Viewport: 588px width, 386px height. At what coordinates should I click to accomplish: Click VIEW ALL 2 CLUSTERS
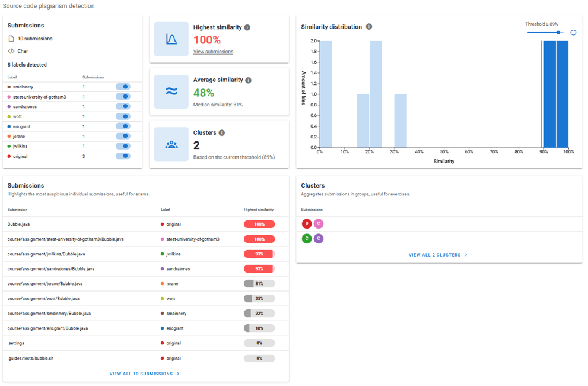(438, 254)
